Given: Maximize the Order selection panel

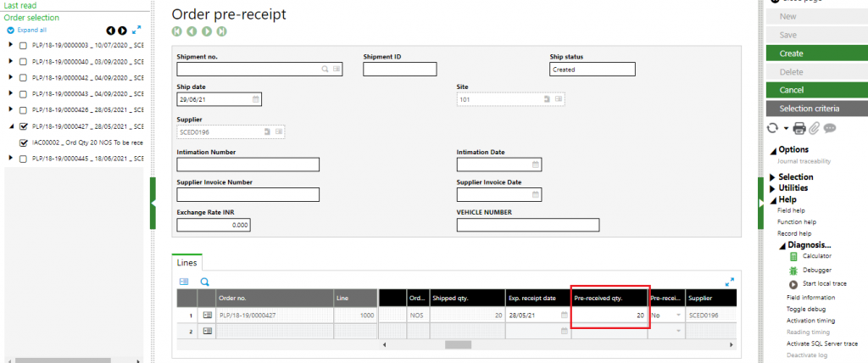Looking at the screenshot, I should pyautogui.click(x=136, y=30).
